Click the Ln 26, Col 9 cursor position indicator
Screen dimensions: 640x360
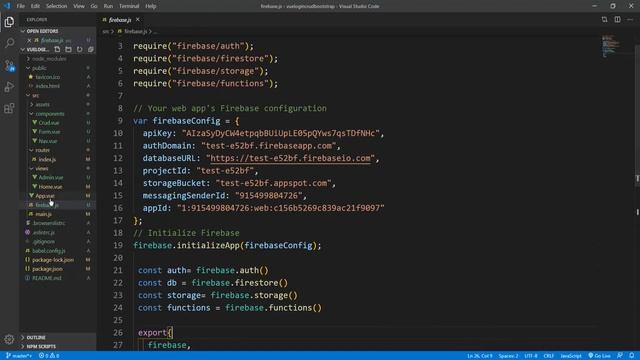pos(480,356)
